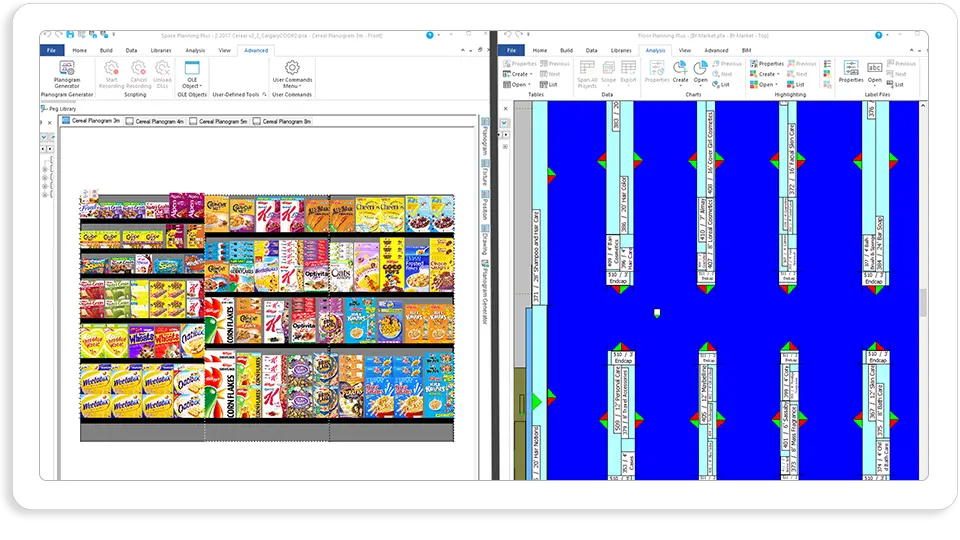Click Charts Open pie icon
This screenshot has width=960, height=540.
point(700,72)
